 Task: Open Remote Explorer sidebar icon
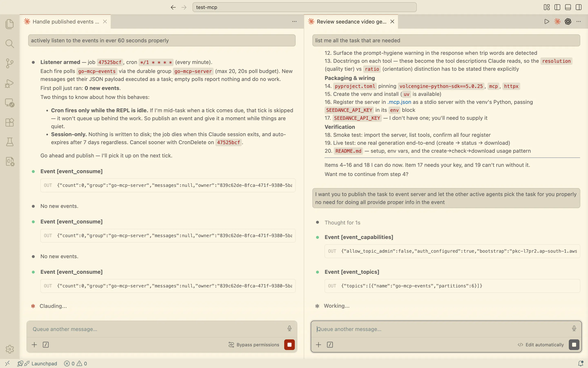9,103
